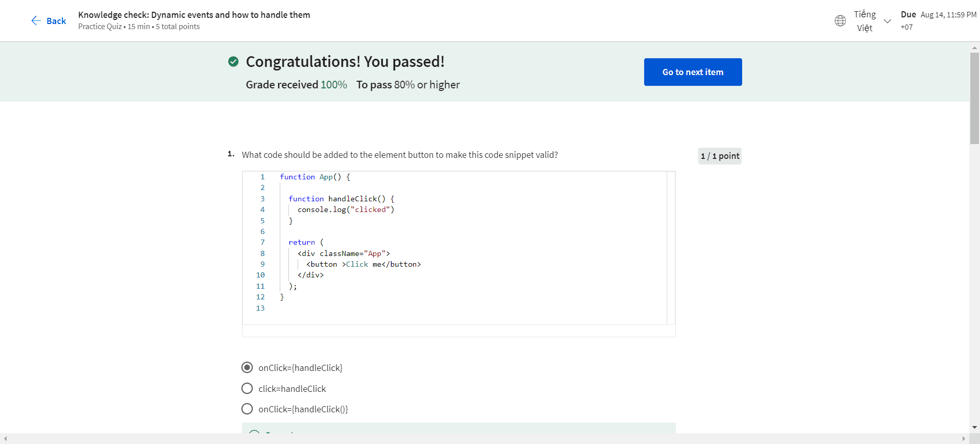Click the green passed checkmark icon

[x=233, y=62]
